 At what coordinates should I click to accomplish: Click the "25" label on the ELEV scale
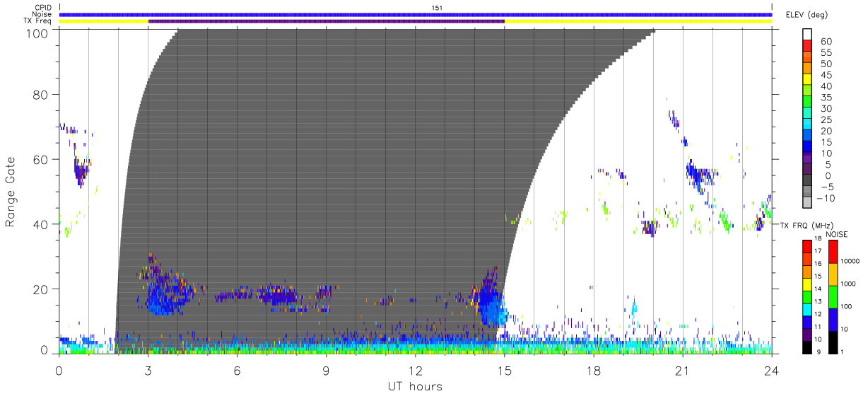[x=826, y=120]
